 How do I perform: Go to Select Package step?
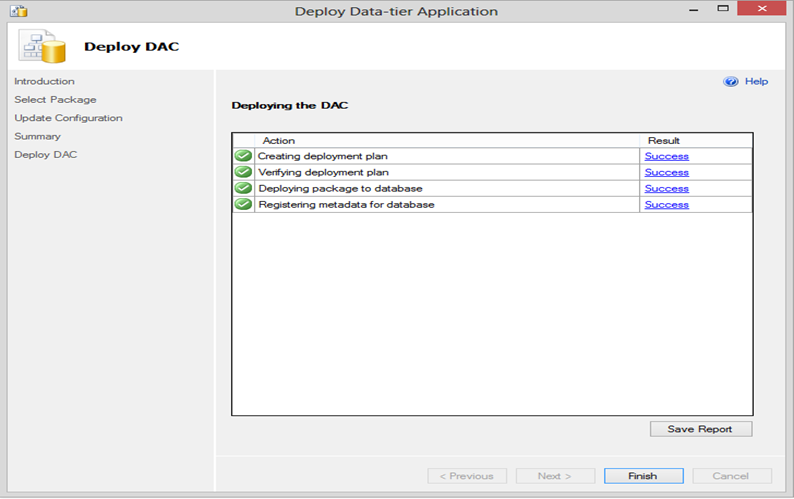(x=55, y=100)
